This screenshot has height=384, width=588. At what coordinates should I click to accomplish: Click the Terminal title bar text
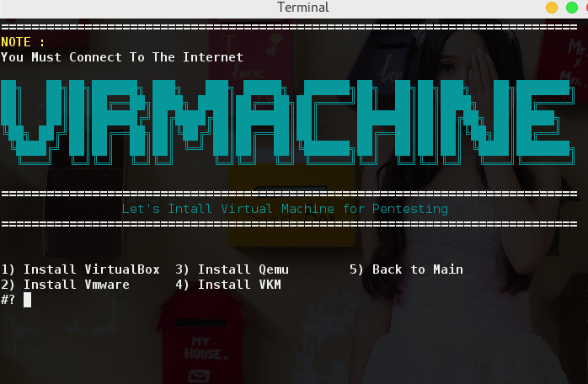[x=303, y=8]
